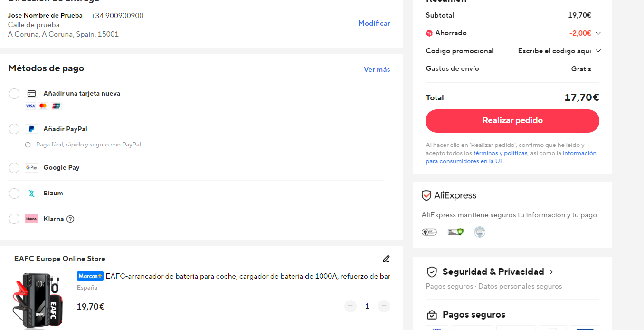Click the -2,00€ savings amount
The width and height of the screenshot is (644, 330).
click(580, 33)
